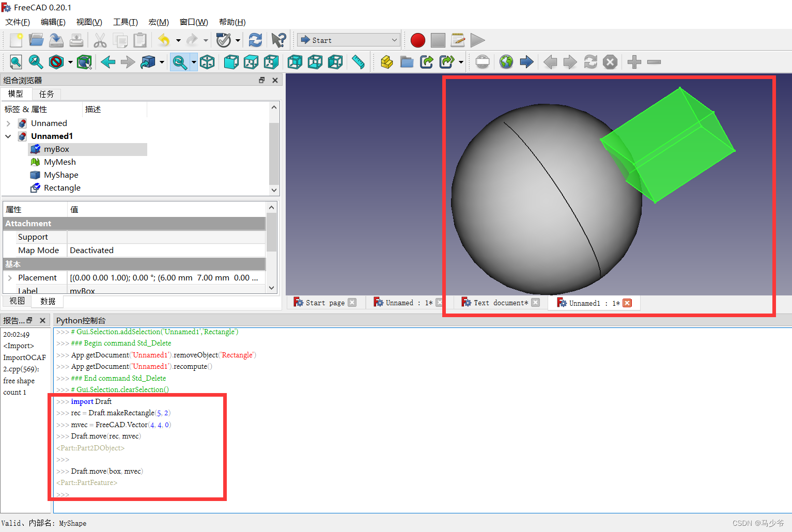Image resolution: width=792 pixels, height=532 pixels.
Task: Start macro recording with red circle
Action: (x=418, y=40)
